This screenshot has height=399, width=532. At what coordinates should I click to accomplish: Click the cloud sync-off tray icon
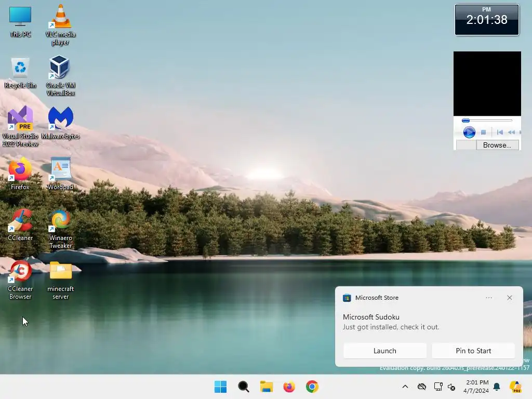[x=422, y=387]
